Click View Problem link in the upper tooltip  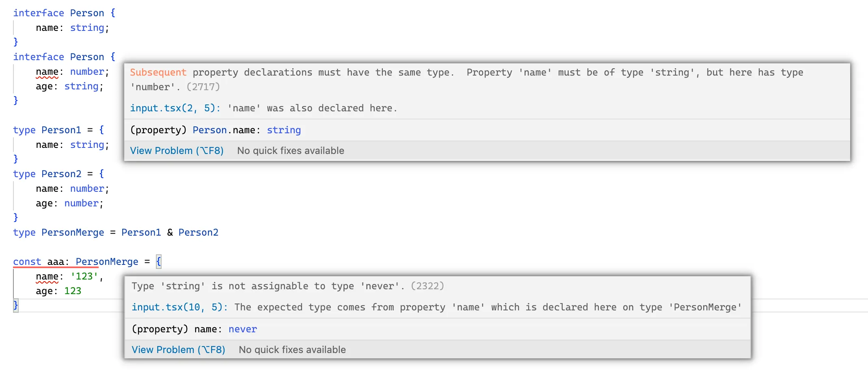(177, 151)
